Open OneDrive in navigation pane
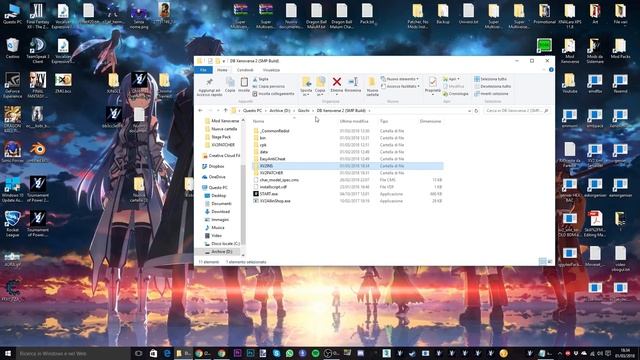The image size is (640, 360). (x=217, y=177)
